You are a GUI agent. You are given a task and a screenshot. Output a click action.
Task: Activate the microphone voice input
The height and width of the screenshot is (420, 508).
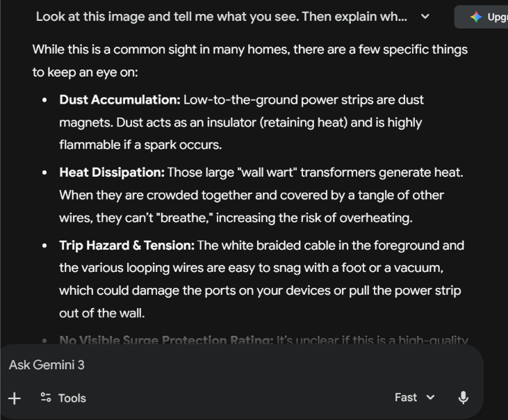pyautogui.click(x=463, y=398)
